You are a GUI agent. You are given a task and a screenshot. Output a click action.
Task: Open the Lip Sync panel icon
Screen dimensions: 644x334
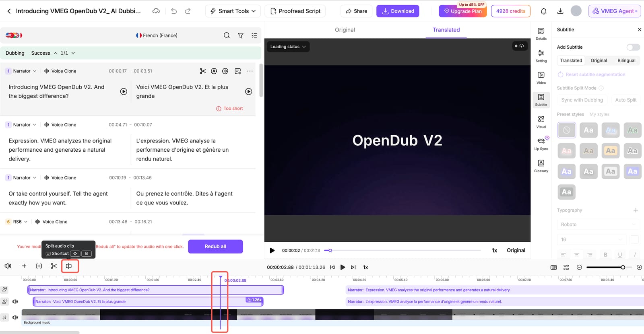tap(541, 144)
